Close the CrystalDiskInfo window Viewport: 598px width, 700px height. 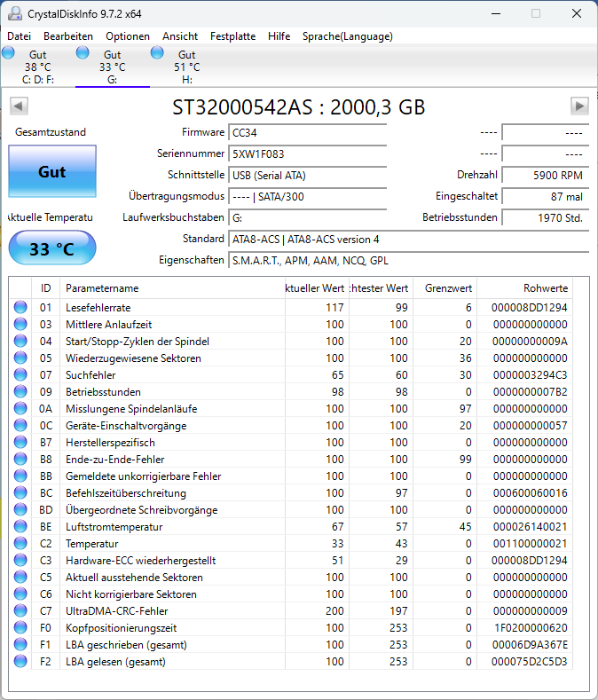coord(577,13)
